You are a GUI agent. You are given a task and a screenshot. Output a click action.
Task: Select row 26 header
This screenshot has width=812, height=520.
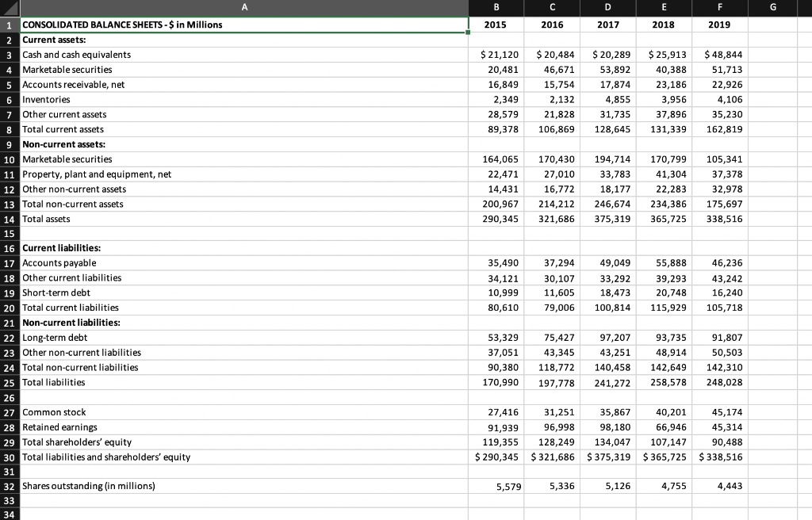(x=10, y=398)
